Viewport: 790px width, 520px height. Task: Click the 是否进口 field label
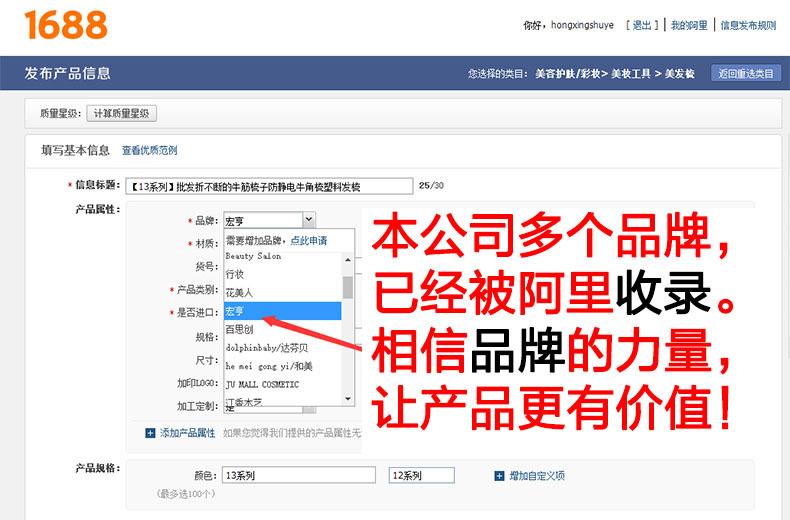click(x=198, y=312)
